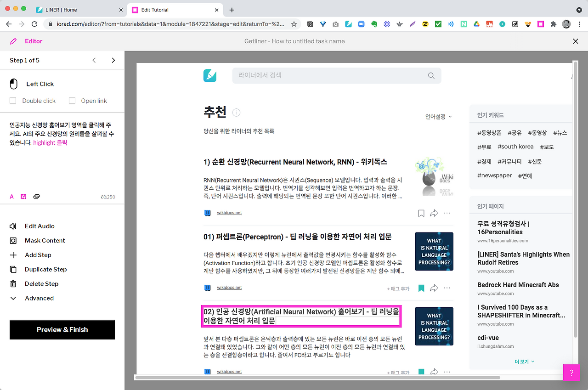
Task: Open the Chrome three-dot menu
Action: (579, 24)
